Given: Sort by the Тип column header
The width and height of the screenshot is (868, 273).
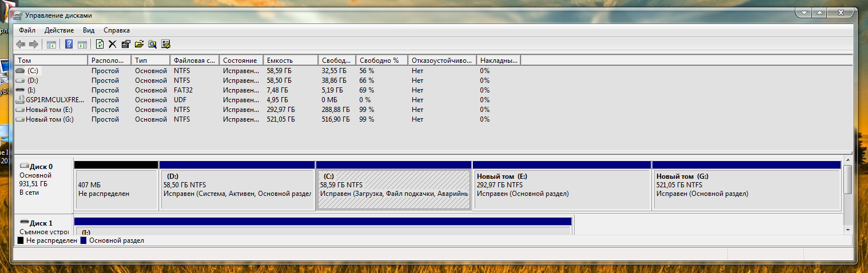Looking at the screenshot, I should 151,60.
